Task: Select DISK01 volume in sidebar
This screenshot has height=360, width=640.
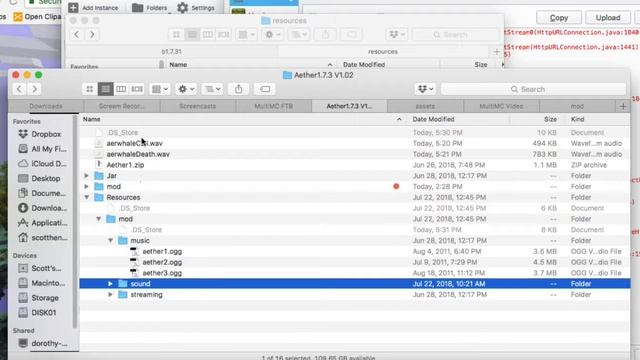Action: [x=38, y=313]
